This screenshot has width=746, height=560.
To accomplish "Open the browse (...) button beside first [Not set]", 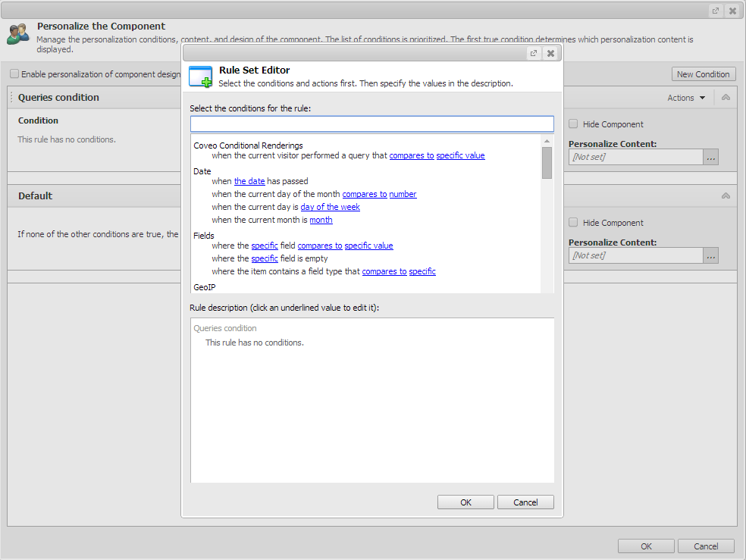I will pyautogui.click(x=710, y=156).
